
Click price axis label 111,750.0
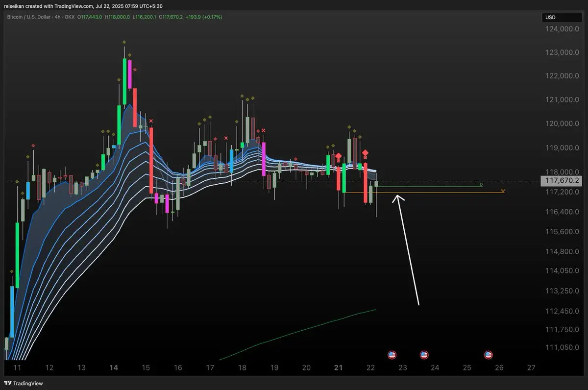(562, 329)
